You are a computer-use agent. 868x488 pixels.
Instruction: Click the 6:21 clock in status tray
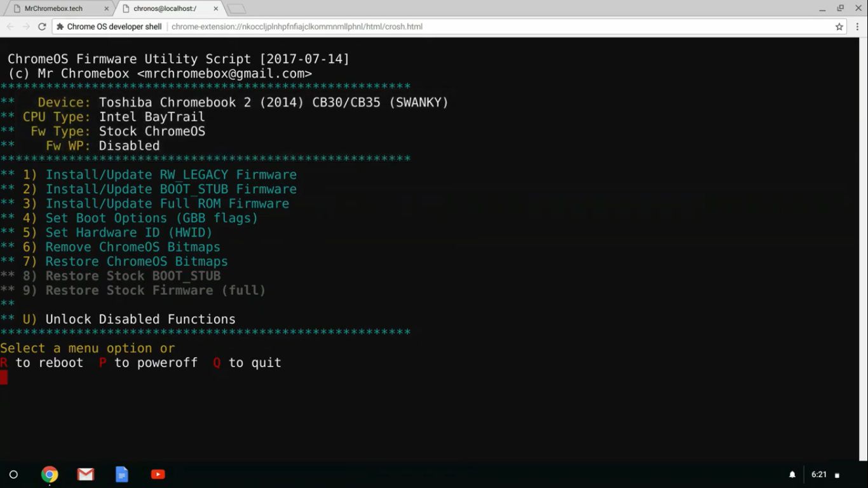[819, 475]
